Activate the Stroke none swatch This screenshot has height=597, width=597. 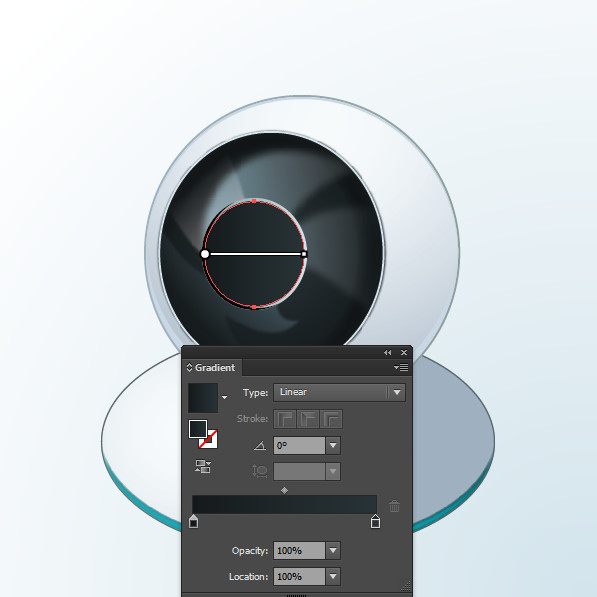coord(209,440)
